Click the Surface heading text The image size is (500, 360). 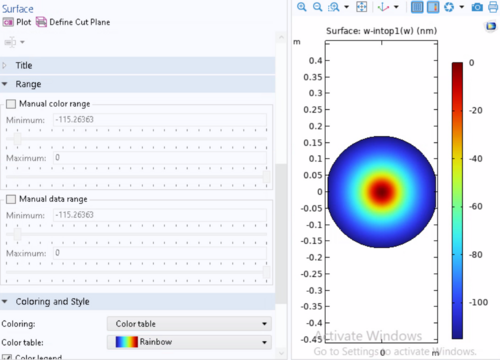(18, 9)
